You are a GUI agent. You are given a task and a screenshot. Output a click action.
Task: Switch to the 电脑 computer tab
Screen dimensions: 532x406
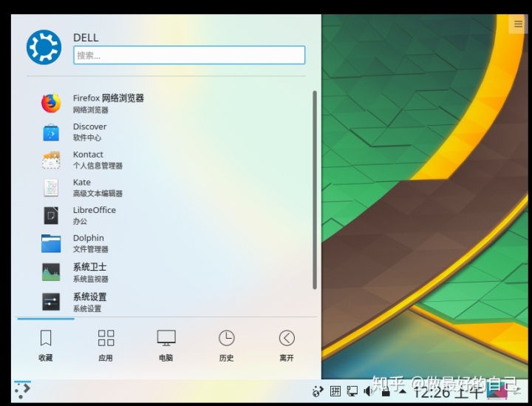(166, 345)
